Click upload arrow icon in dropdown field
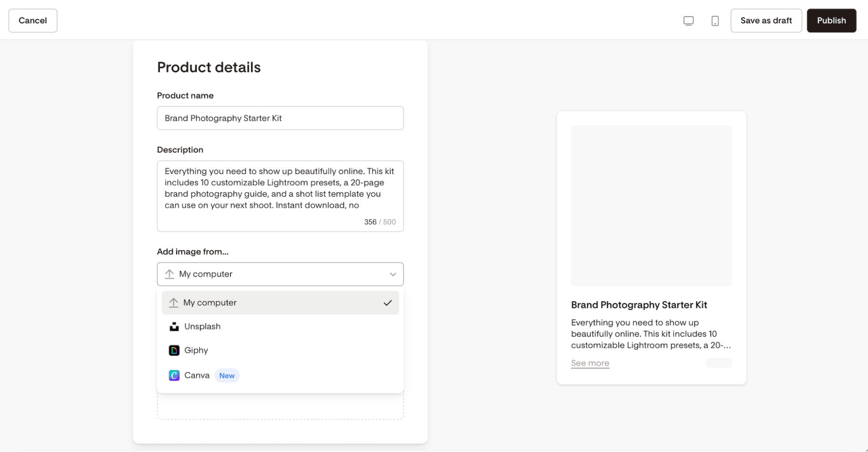Image resolution: width=868 pixels, height=452 pixels. pos(169,274)
